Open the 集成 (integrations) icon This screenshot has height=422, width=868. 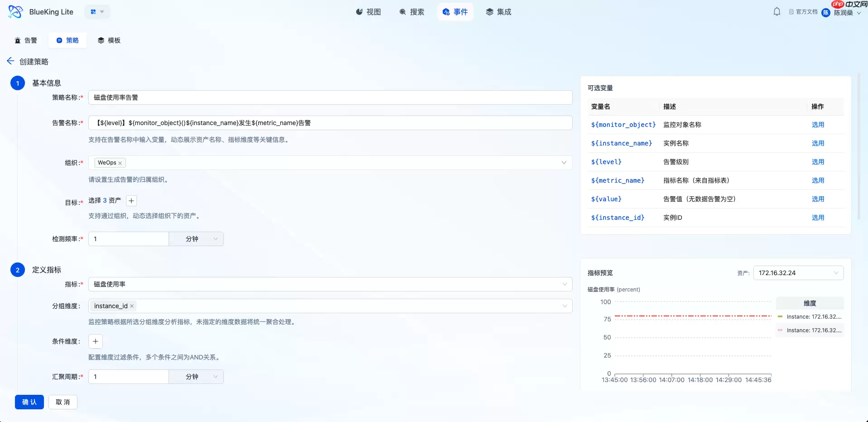tap(489, 12)
